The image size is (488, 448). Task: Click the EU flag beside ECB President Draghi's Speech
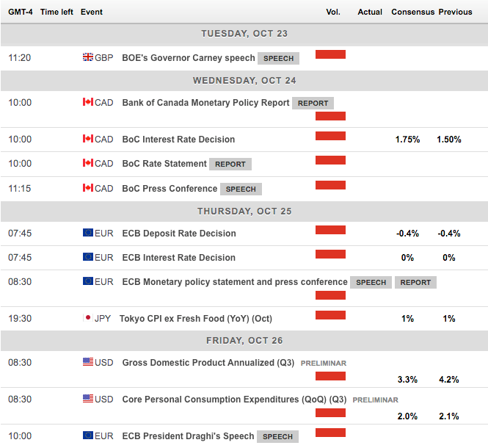pyautogui.click(x=87, y=436)
